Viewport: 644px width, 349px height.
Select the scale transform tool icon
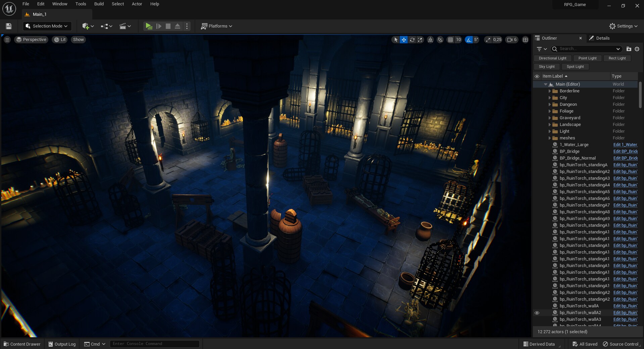pyautogui.click(x=420, y=40)
